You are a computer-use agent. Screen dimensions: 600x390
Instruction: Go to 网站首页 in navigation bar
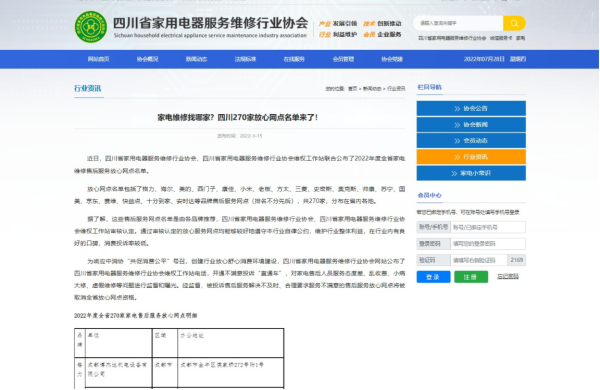pos(98,59)
